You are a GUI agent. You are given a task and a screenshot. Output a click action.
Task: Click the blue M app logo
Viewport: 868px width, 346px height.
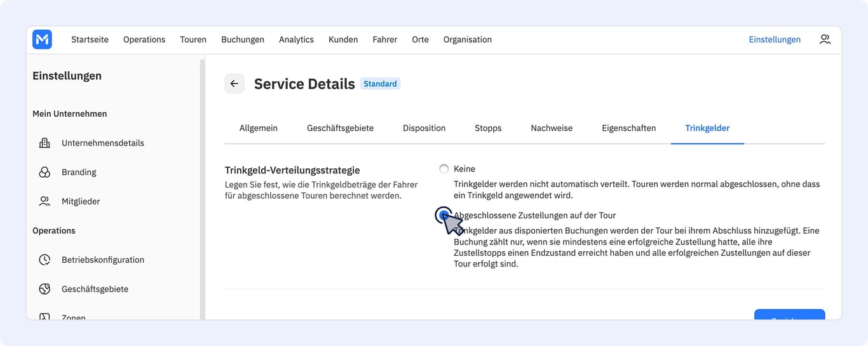tap(42, 39)
